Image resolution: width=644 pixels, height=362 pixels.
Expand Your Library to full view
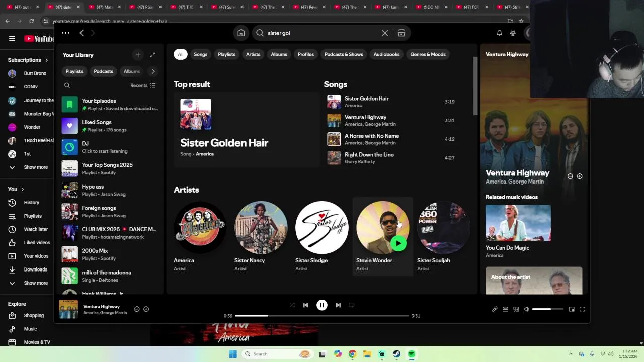pyautogui.click(x=152, y=55)
